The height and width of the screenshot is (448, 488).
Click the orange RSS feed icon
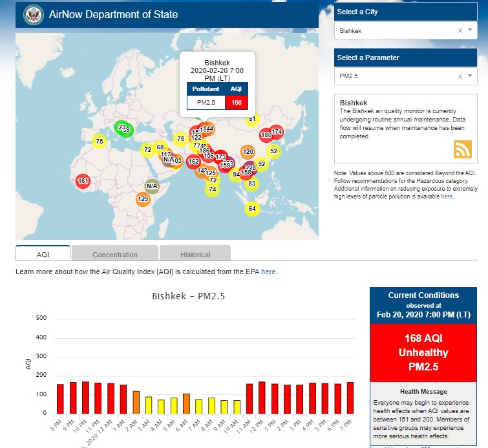point(463,149)
